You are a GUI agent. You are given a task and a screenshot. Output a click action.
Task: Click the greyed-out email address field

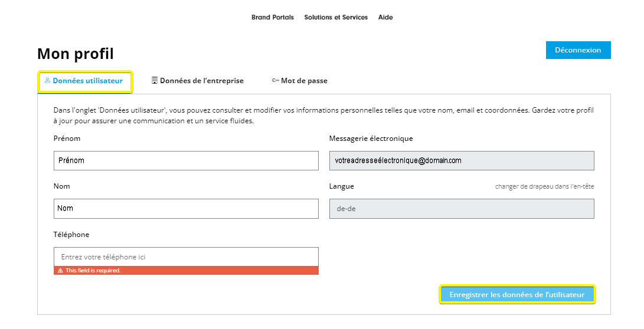(462, 160)
